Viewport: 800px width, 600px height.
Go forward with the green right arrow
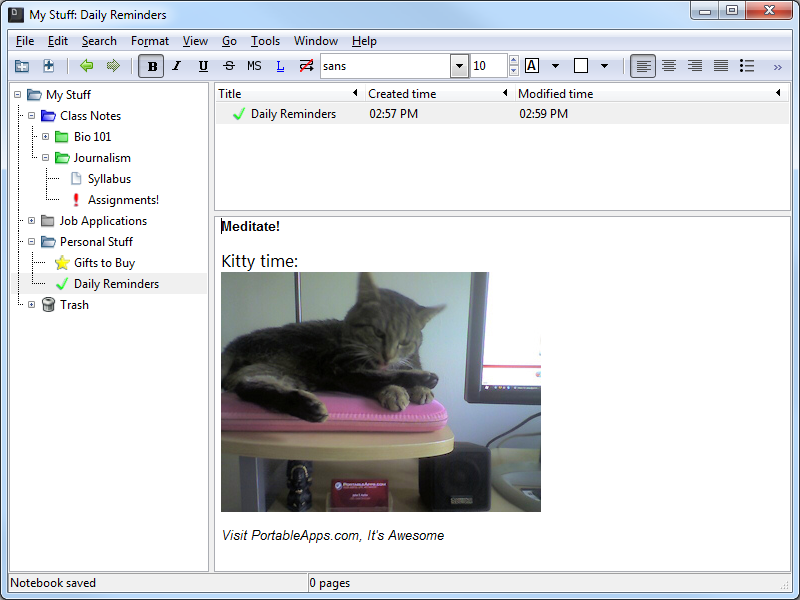coord(113,66)
